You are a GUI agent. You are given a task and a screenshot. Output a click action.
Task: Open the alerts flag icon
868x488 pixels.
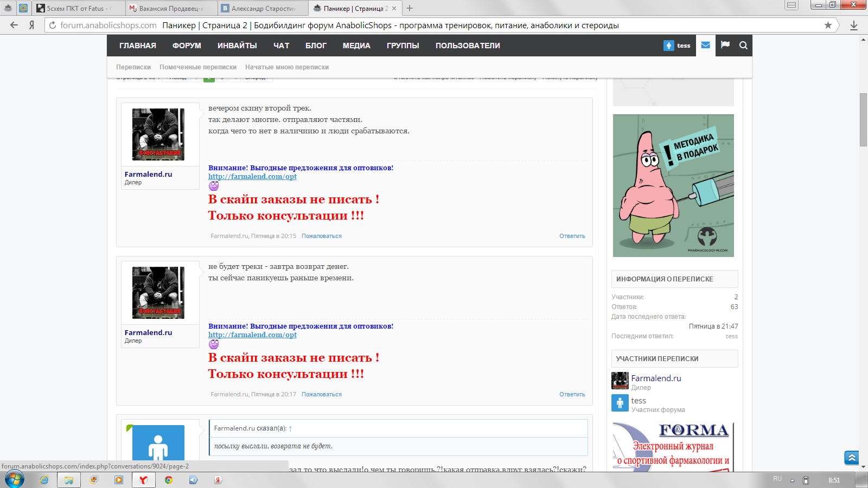(725, 45)
